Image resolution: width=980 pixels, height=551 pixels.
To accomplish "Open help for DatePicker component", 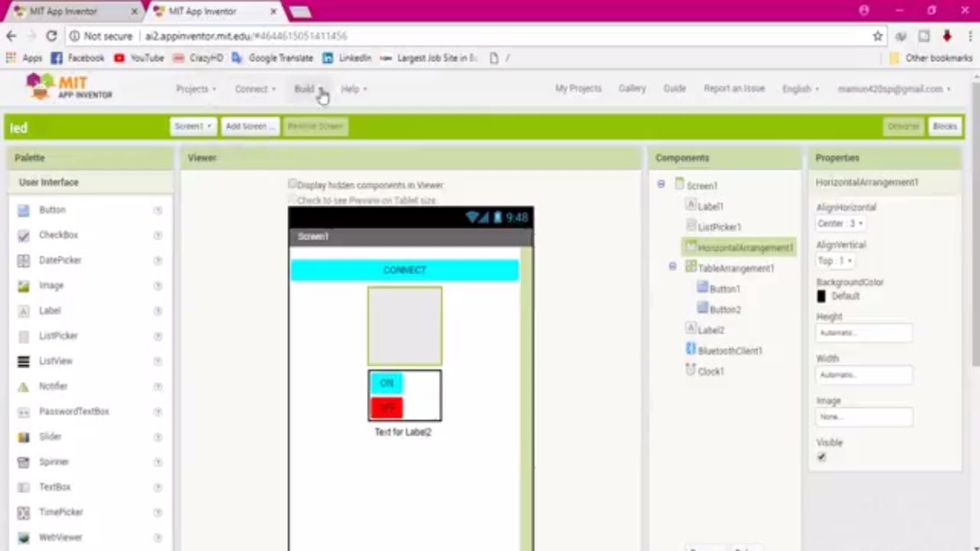I will 158,261.
